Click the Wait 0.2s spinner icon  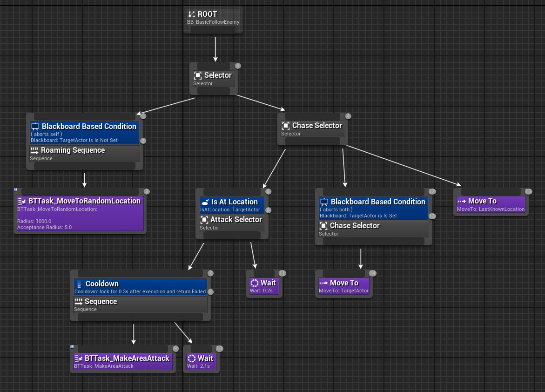pos(255,283)
